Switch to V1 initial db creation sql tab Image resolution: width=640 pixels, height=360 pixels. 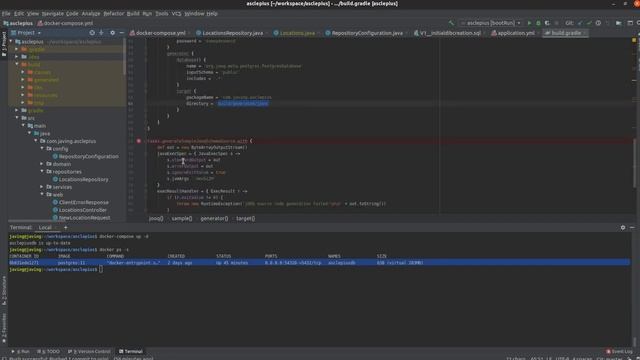(450, 33)
